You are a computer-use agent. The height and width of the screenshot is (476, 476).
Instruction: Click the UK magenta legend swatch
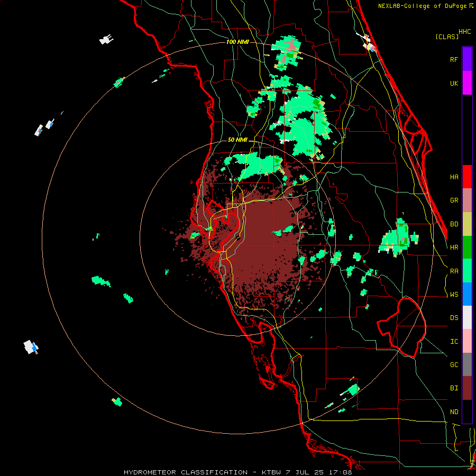coord(467,83)
